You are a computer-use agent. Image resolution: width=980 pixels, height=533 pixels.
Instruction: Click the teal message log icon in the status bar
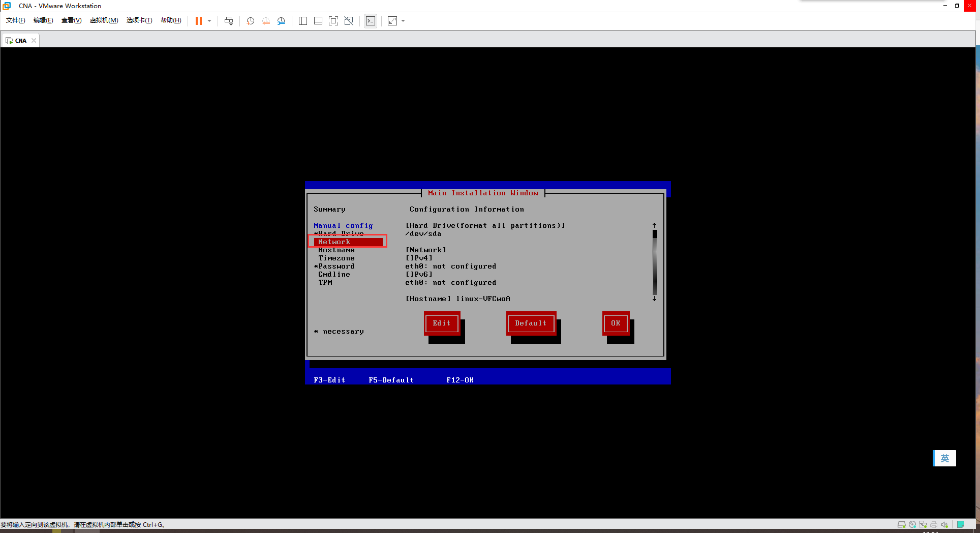click(961, 524)
